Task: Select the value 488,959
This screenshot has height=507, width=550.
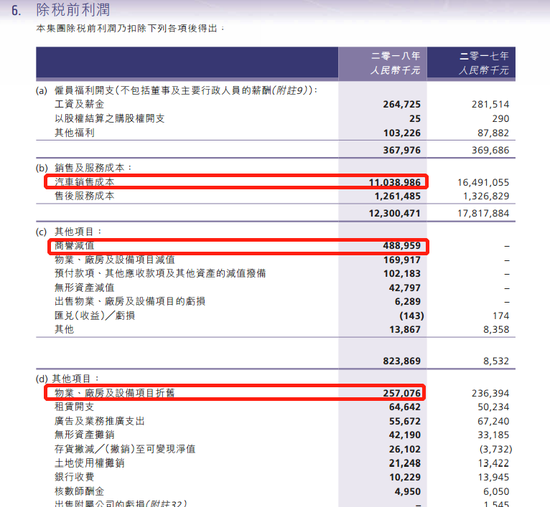Action: pos(402,246)
